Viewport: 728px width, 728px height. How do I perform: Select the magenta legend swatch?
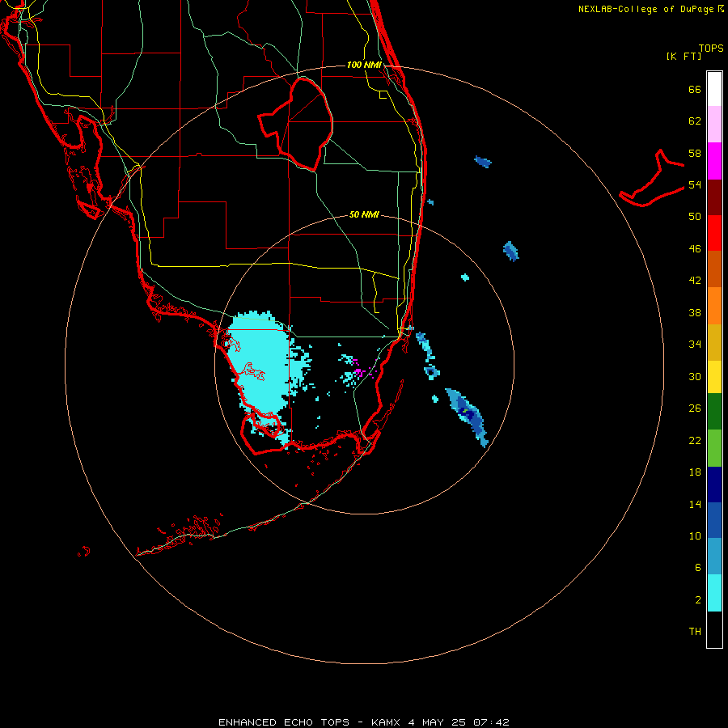tap(714, 161)
